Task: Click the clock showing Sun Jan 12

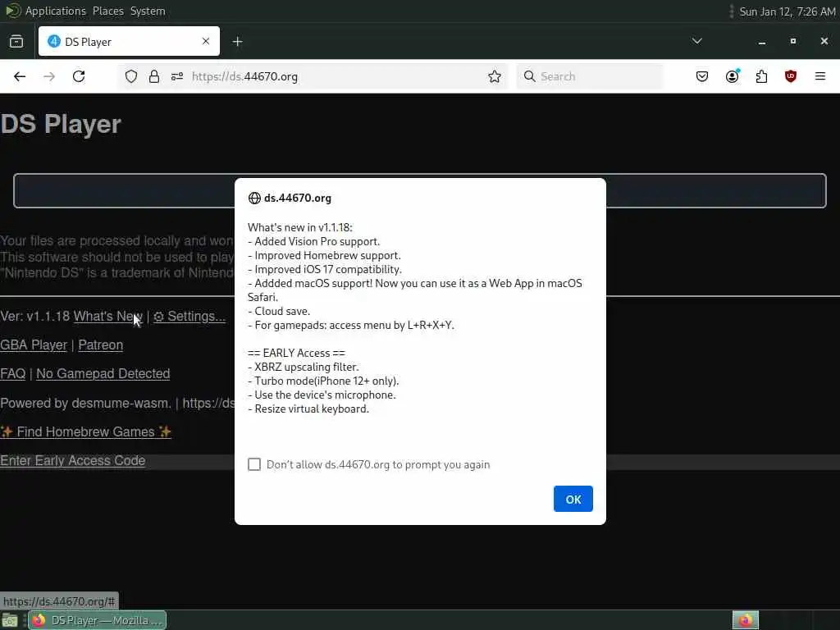Action: click(x=787, y=11)
